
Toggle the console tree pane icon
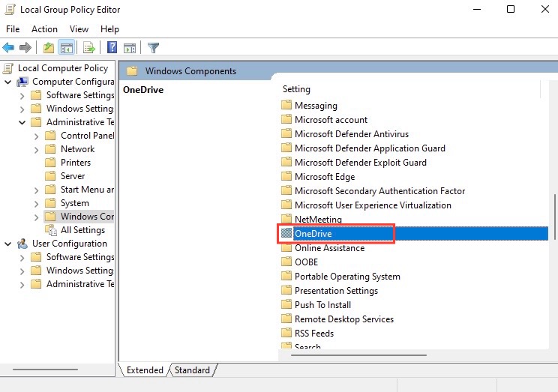(x=67, y=47)
